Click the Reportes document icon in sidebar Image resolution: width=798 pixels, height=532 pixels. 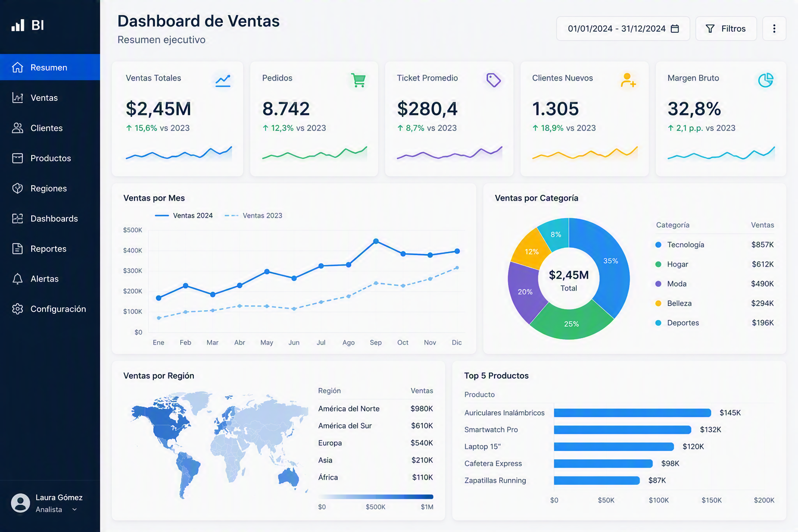[x=18, y=249]
